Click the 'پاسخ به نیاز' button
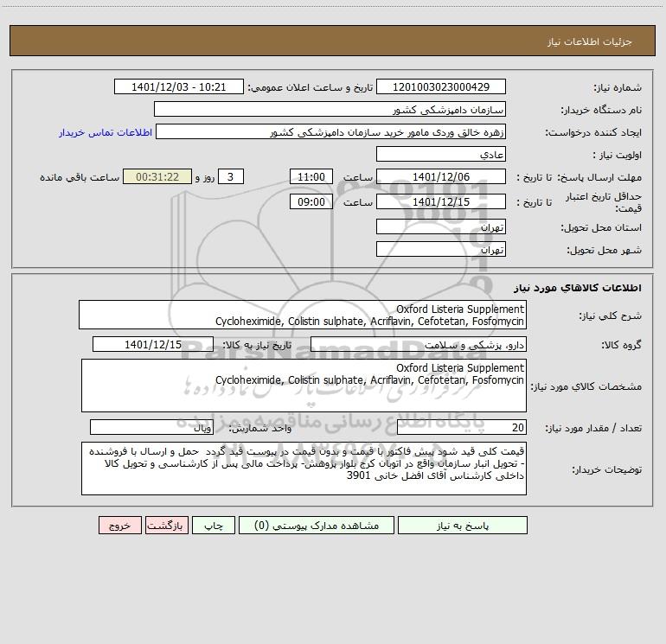 [462, 526]
